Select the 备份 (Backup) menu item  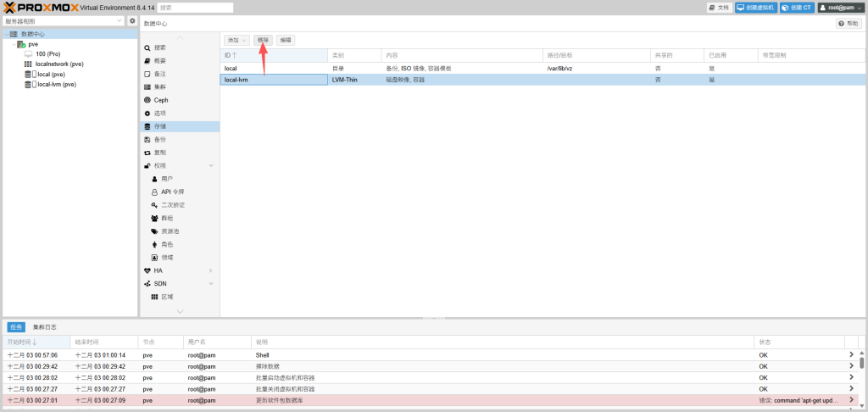(160, 139)
